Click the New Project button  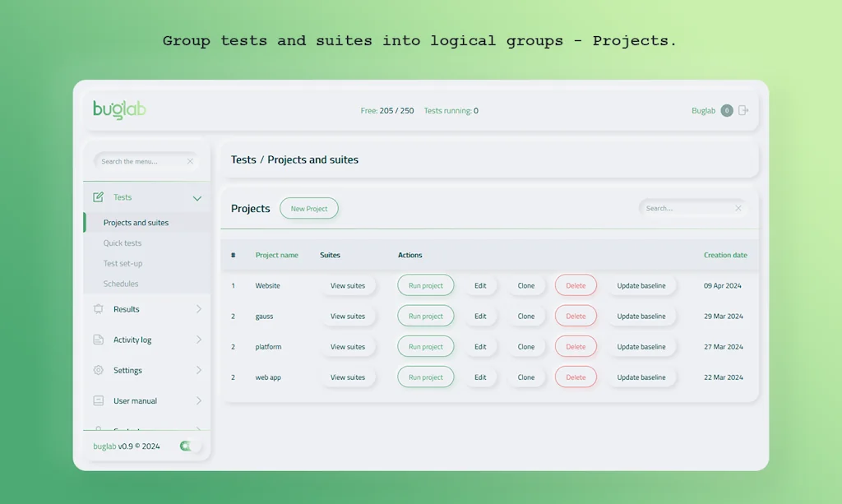point(309,209)
